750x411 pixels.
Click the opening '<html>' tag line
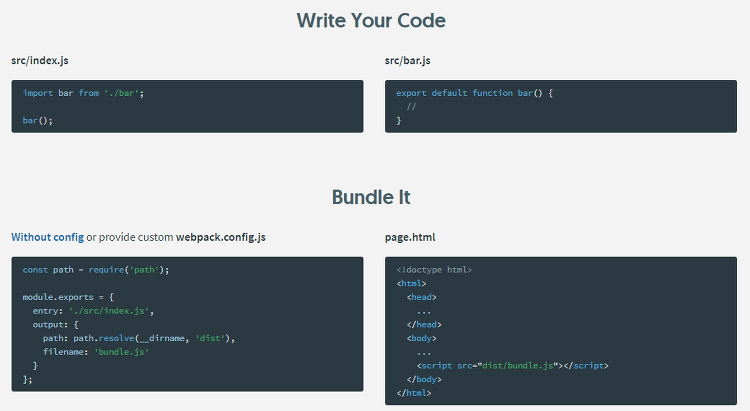411,283
